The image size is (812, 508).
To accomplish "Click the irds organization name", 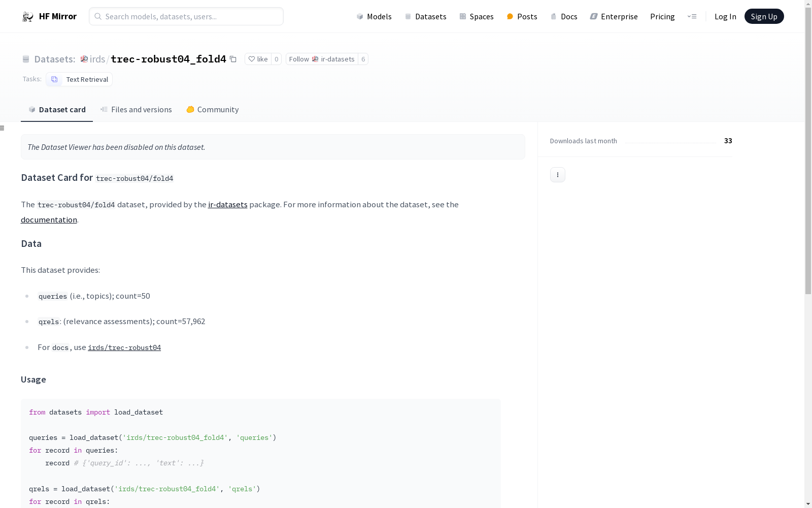I will click(97, 59).
